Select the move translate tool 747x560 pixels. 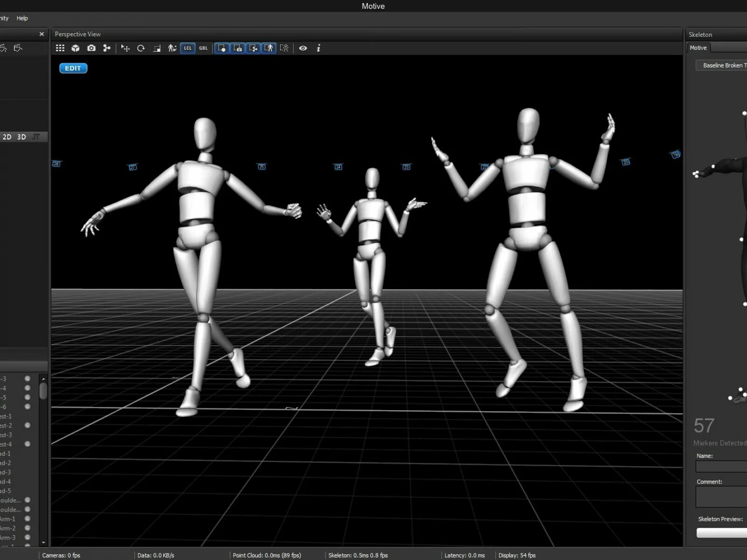pyautogui.click(x=125, y=48)
